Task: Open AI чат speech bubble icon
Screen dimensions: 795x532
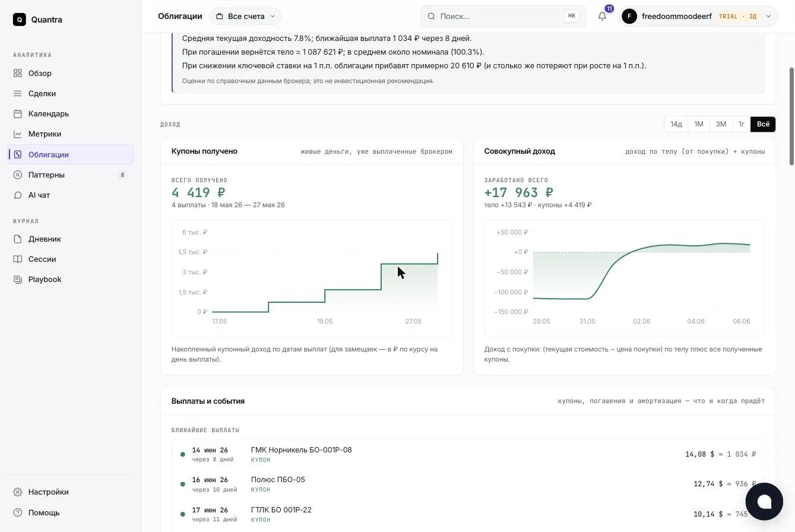Action: 18,195
